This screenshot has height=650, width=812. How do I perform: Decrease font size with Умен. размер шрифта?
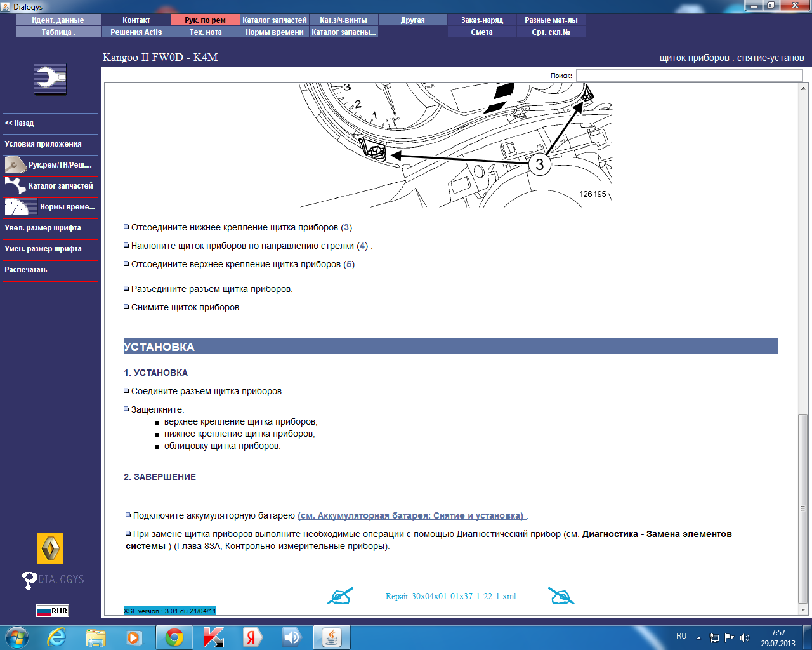click(x=51, y=249)
